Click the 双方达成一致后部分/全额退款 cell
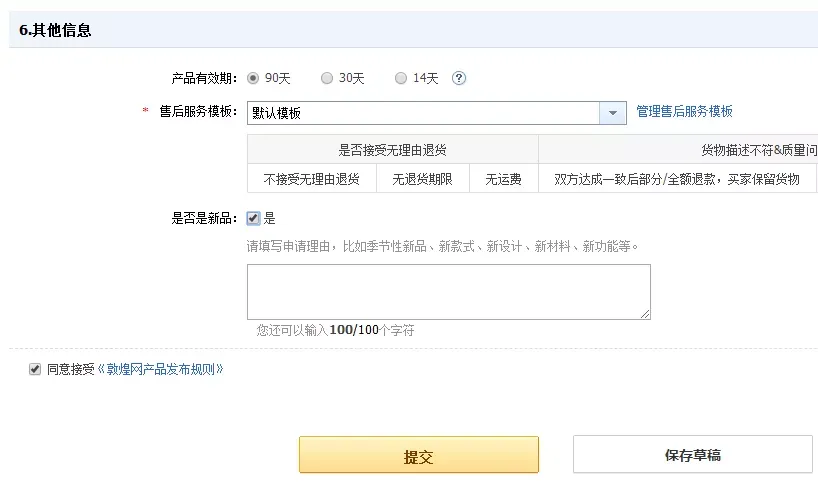Viewport: 818px width, 483px height. pos(677,179)
